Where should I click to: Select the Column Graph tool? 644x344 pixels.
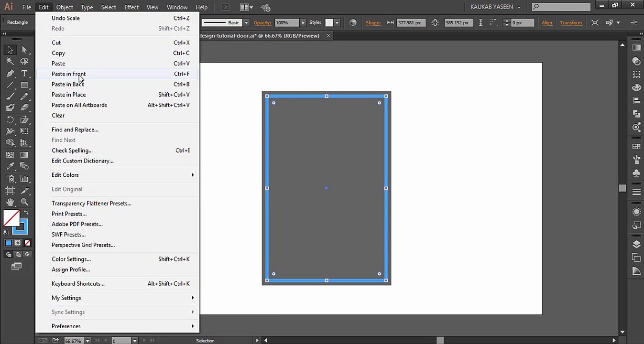(24, 179)
